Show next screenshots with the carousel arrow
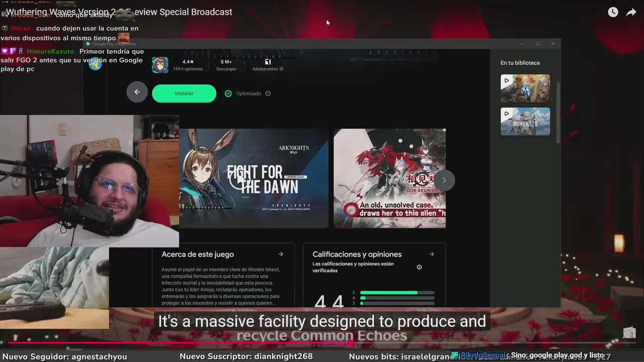Viewport: 644px width, 362px height. [x=444, y=180]
